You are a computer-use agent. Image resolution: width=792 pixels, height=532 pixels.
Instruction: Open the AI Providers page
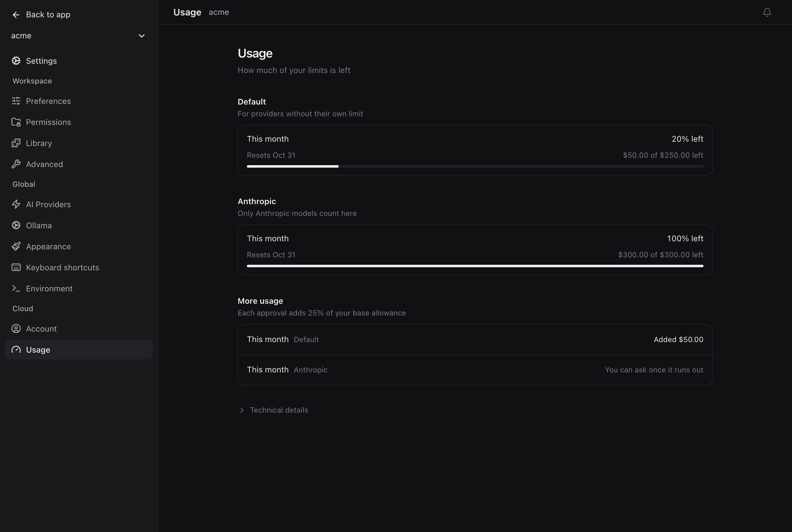pos(79,204)
